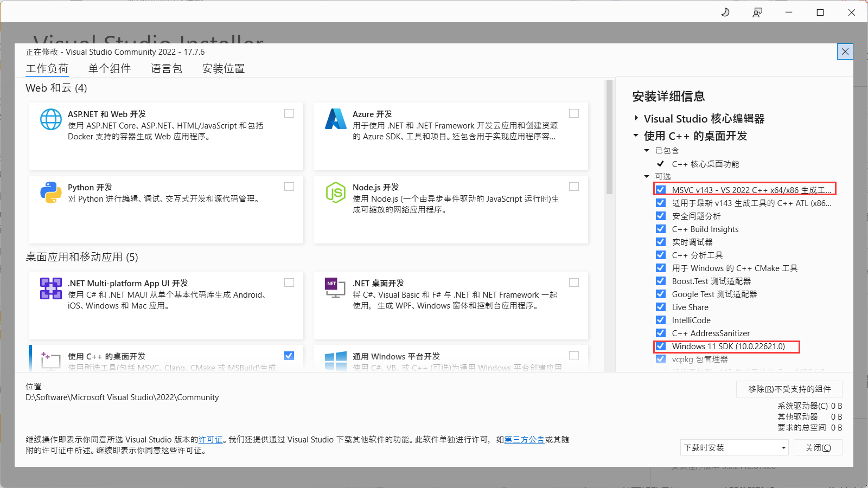
Task: Uncheck the C++ 分析工具 component
Action: point(661,255)
